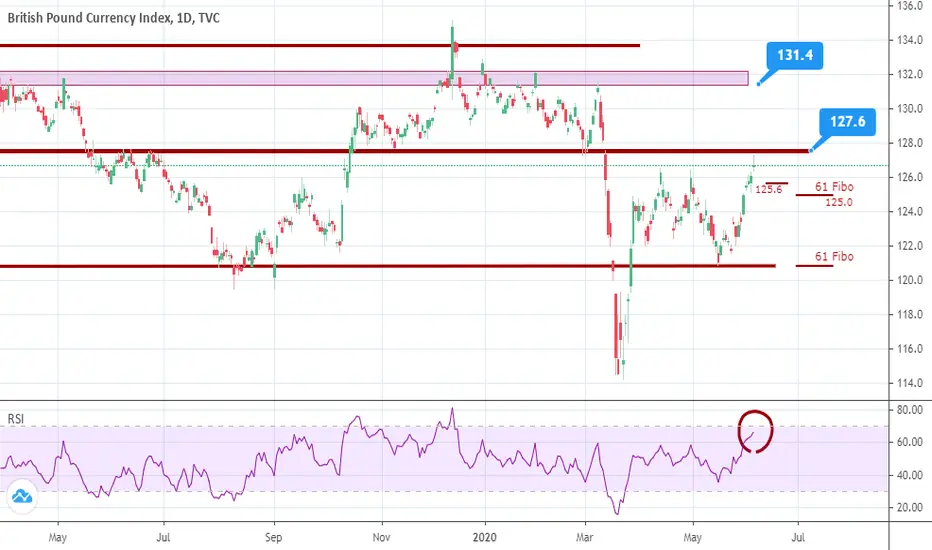The width and height of the screenshot is (932, 550).
Task: Click the purple resistance zone rectangle near 132
Action: point(374,78)
